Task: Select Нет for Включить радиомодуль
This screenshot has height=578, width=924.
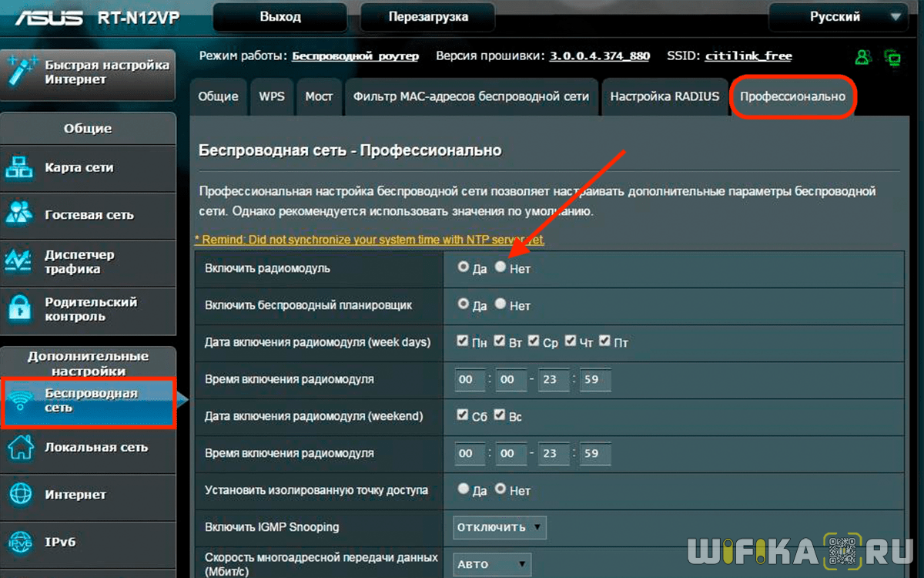Action: click(x=500, y=267)
